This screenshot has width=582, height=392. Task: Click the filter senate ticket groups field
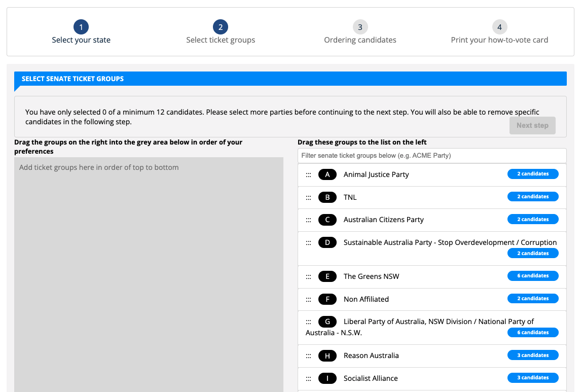coord(432,156)
